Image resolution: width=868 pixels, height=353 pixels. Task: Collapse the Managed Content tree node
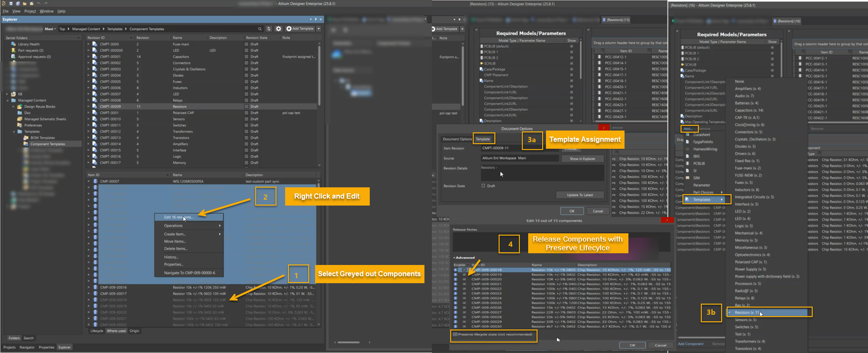tap(7, 100)
